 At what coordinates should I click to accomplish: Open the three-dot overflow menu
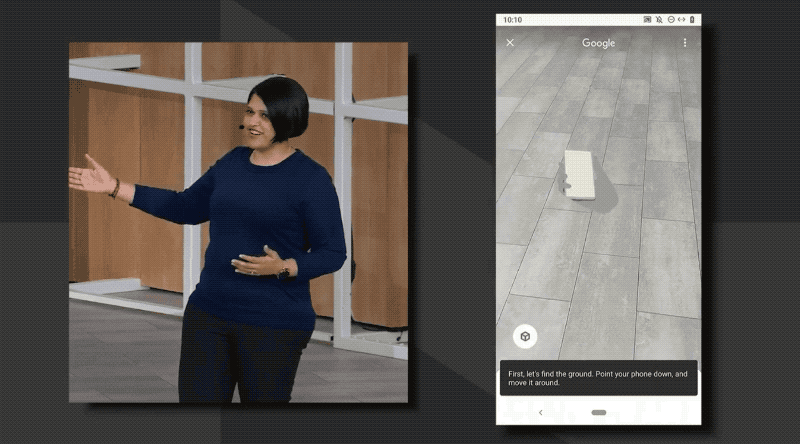pyautogui.click(x=685, y=43)
